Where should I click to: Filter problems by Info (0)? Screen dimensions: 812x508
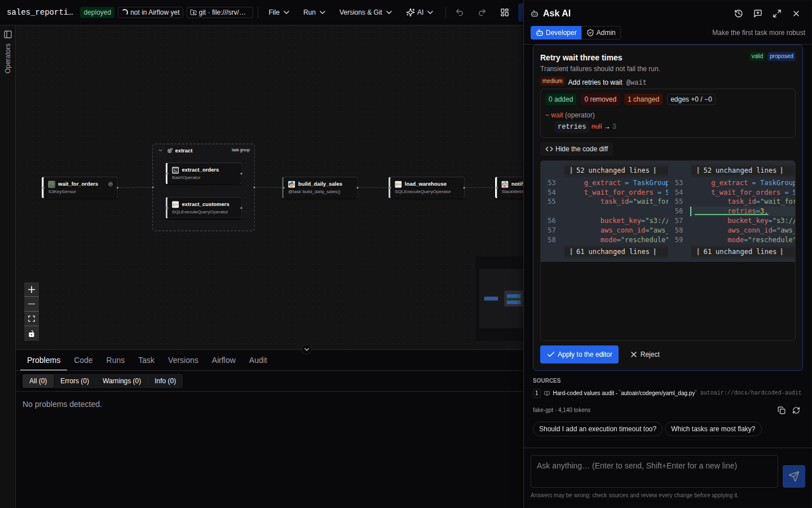(165, 381)
